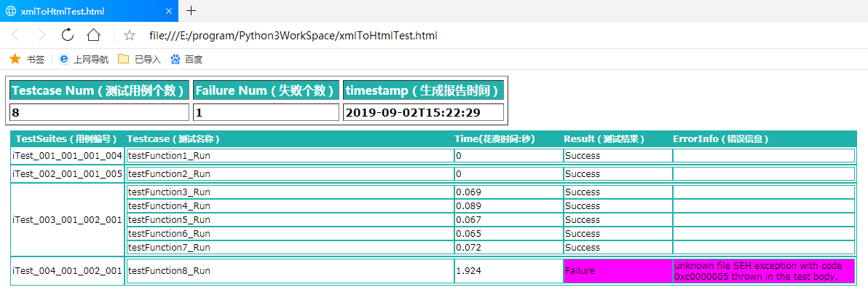Screen dimensions: 868x298
Task: Click the TestSuites column header
Action: pyautogui.click(x=66, y=138)
